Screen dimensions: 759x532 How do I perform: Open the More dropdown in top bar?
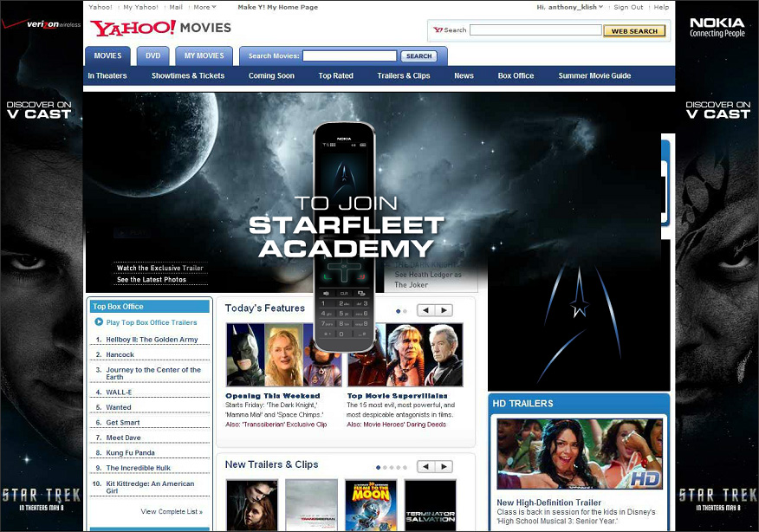click(x=204, y=7)
